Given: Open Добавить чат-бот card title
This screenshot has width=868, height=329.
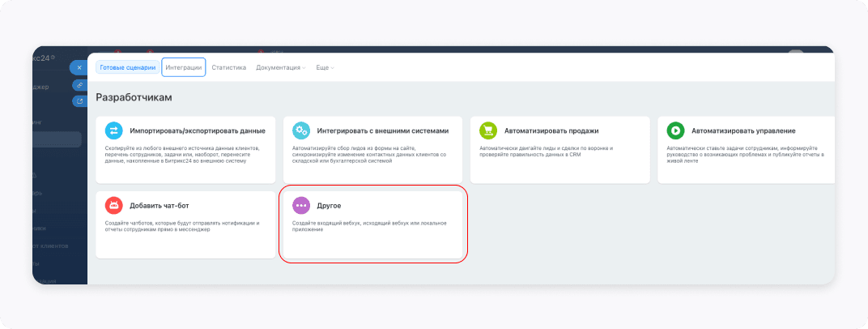Looking at the screenshot, I should [x=160, y=206].
